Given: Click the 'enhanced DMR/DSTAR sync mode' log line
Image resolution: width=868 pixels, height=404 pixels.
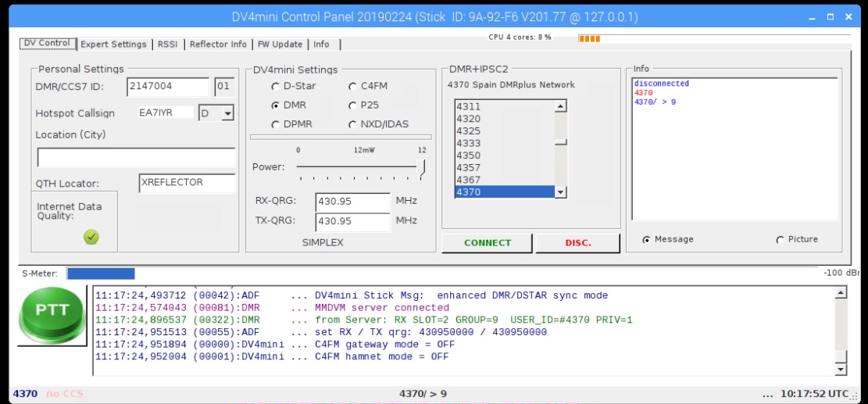Looking at the screenshot, I should click(x=352, y=295).
